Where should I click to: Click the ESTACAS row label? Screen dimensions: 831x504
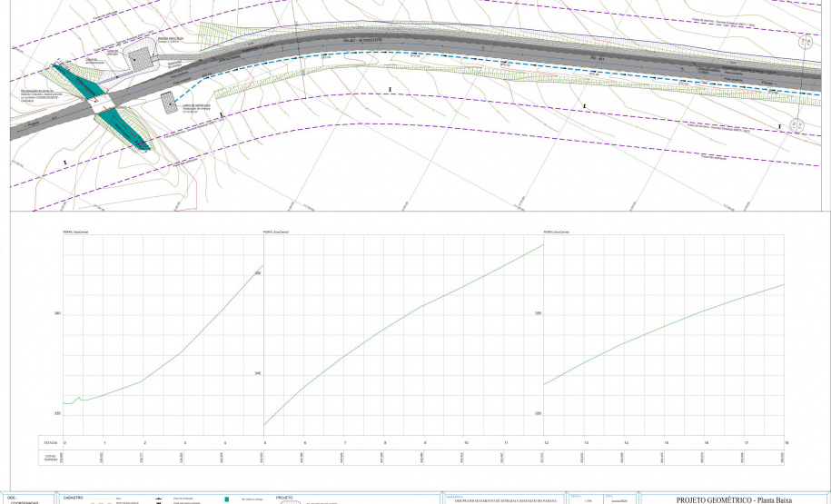coord(52,442)
